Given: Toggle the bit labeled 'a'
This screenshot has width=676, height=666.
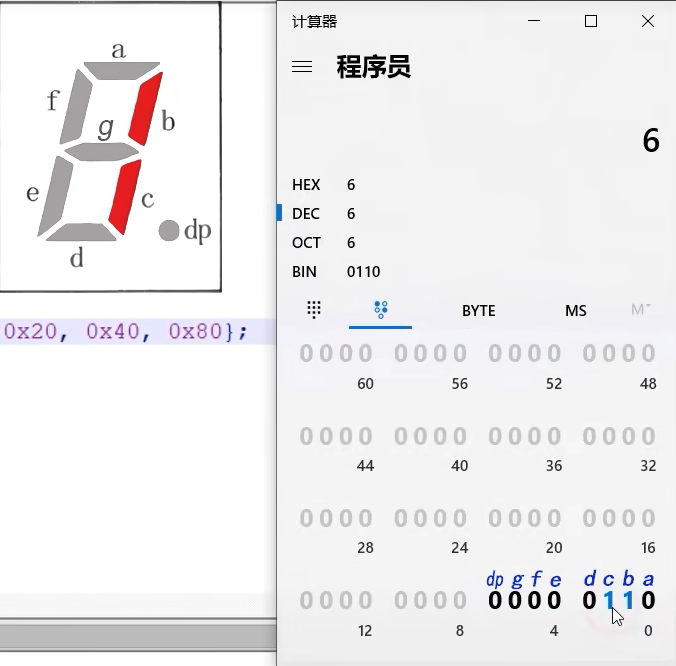Looking at the screenshot, I should [x=649, y=600].
